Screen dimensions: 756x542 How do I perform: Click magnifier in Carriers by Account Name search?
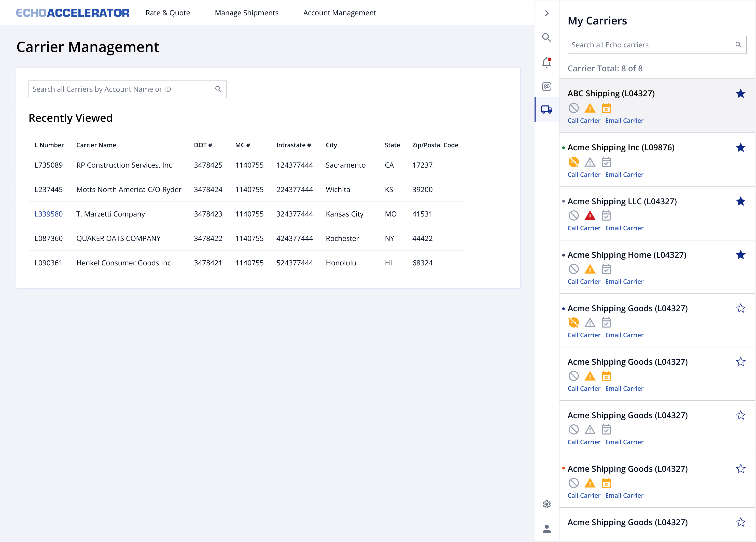pyautogui.click(x=218, y=89)
